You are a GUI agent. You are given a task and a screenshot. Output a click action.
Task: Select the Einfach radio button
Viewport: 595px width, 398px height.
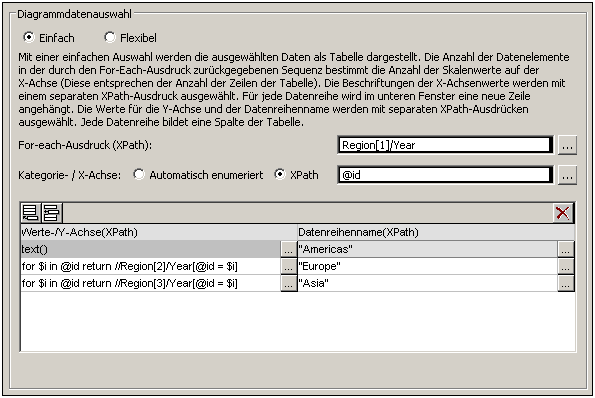point(29,37)
